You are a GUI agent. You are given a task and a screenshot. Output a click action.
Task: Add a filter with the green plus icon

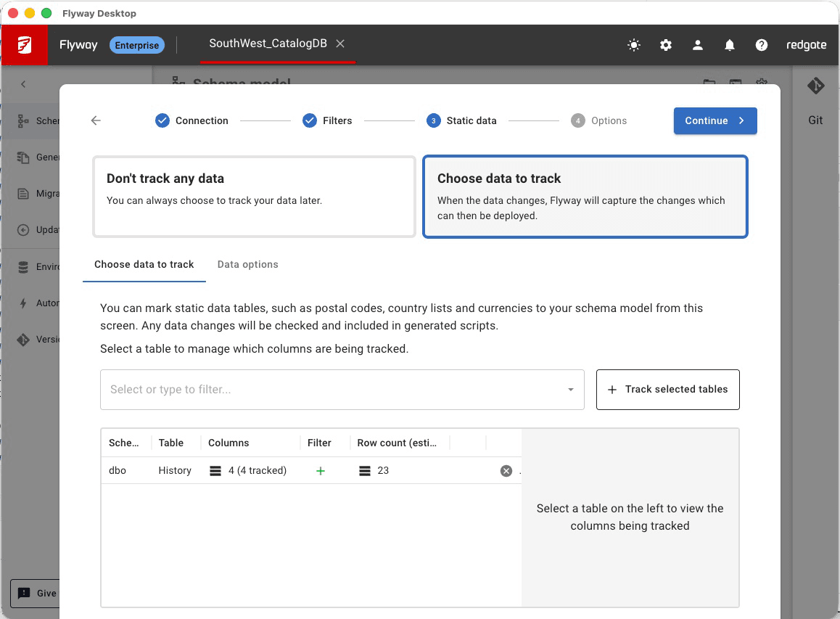321,470
